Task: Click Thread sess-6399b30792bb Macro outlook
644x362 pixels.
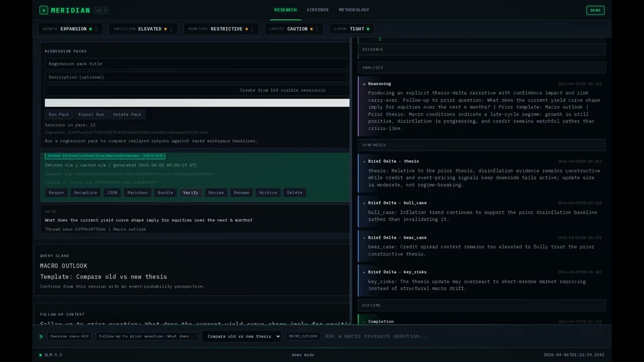Action: click(96, 229)
